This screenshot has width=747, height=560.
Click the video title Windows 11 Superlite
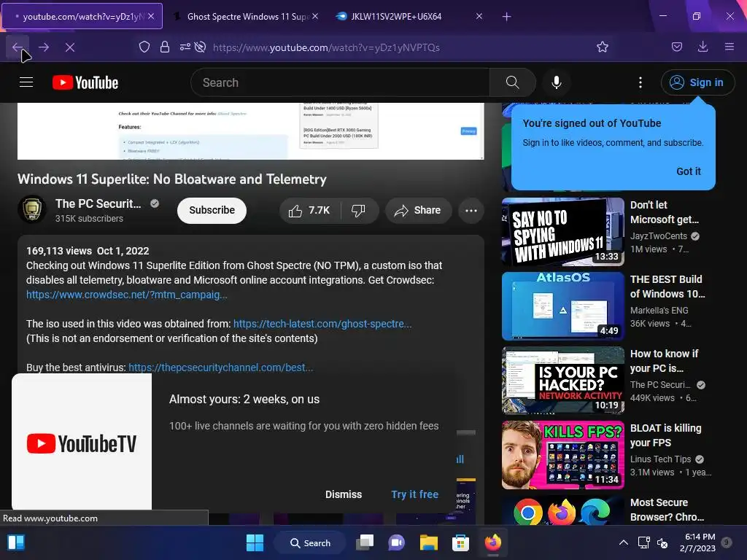(172, 179)
